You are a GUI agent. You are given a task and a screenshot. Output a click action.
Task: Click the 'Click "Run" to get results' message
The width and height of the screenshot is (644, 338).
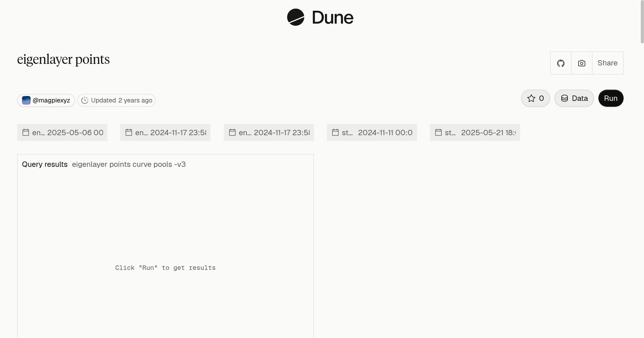coord(165,268)
